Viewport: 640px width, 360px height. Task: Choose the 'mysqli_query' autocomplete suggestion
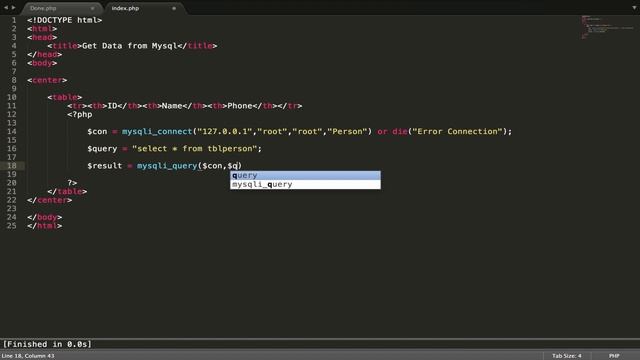tap(305, 184)
